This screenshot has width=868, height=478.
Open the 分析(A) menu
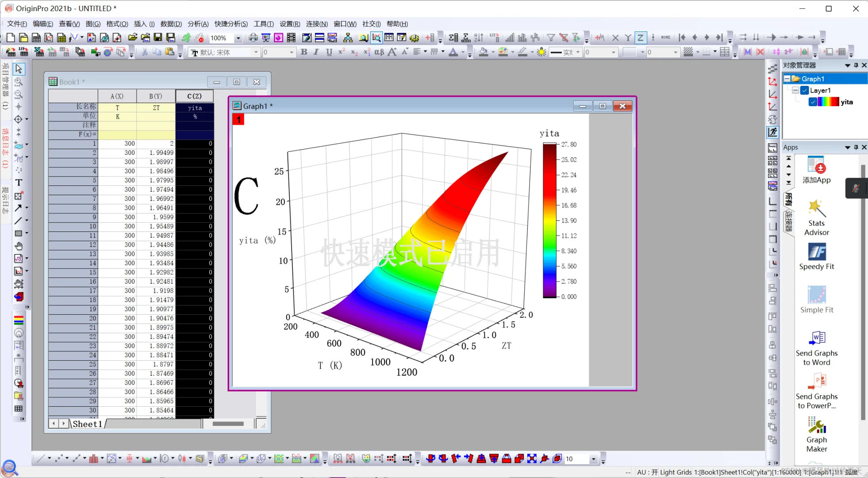(x=197, y=24)
